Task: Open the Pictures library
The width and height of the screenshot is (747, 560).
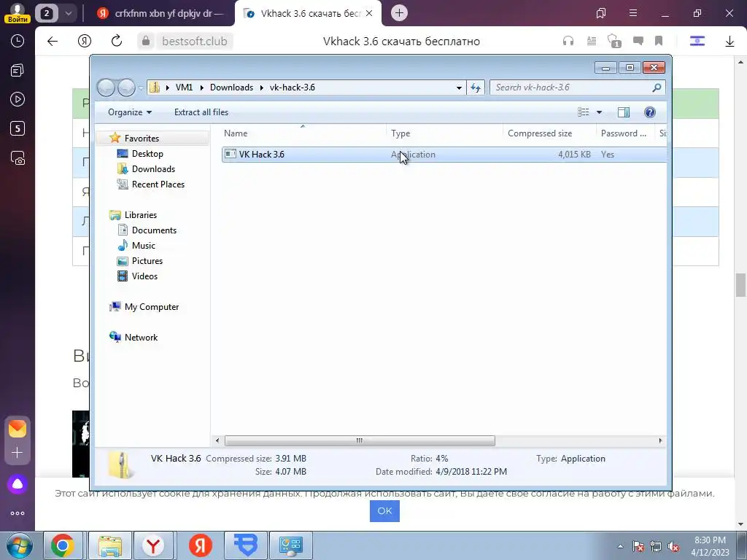Action: pos(147,261)
